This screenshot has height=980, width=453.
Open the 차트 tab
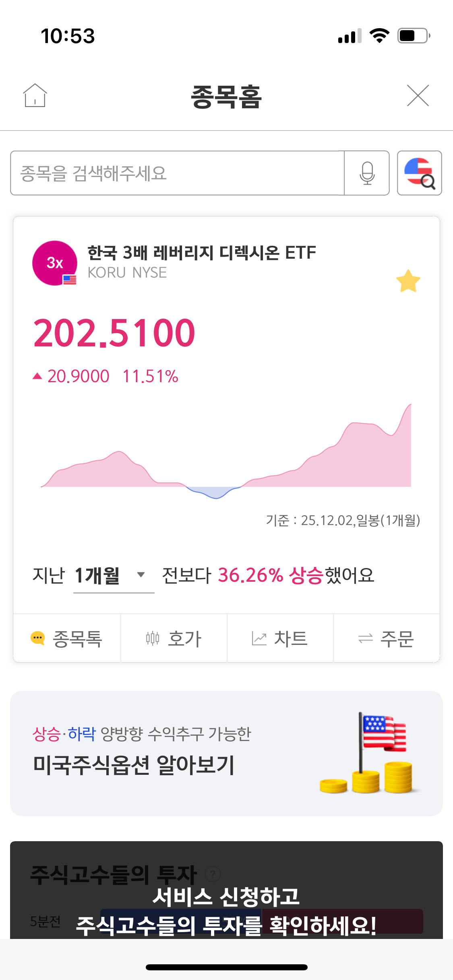tap(280, 638)
